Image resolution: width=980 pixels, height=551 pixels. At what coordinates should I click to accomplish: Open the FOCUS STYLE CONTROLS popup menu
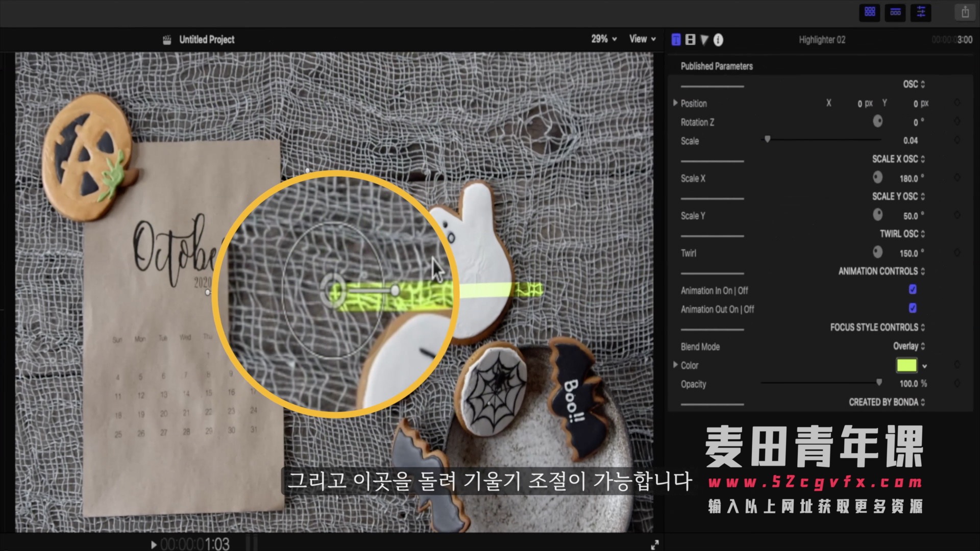point(877,327)
